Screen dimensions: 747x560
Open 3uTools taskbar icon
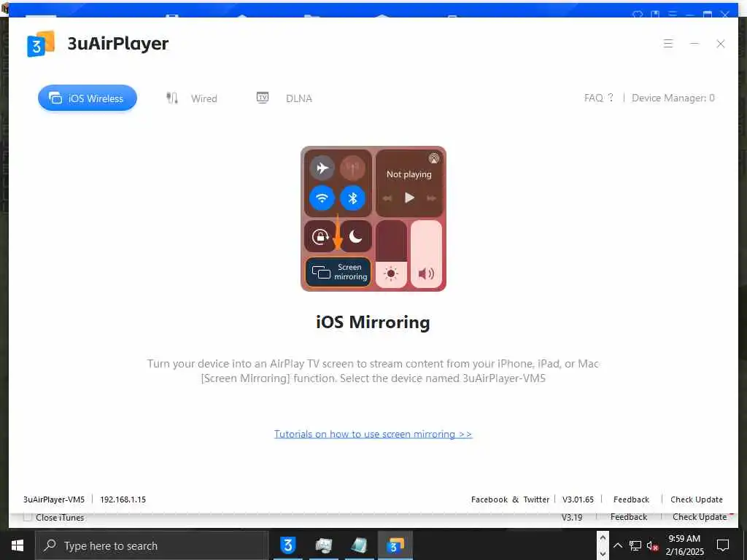pyautogui.click(x=287, y=545)
